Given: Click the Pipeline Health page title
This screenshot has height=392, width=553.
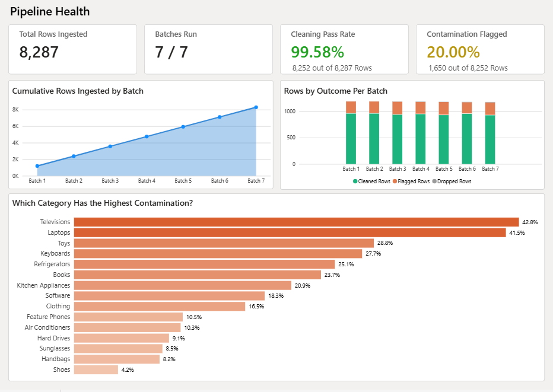Looking at the screenshot, I should coord(50,12).
